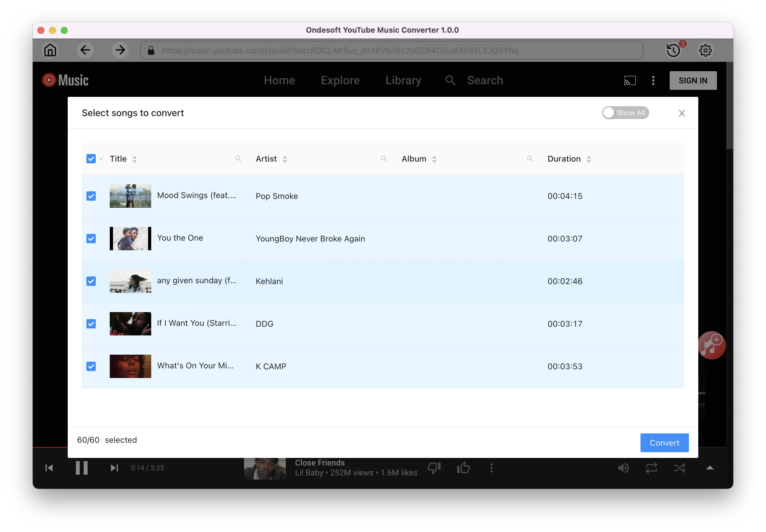Expand the Duration sort dropdown arrow

[x=589, y=159]
